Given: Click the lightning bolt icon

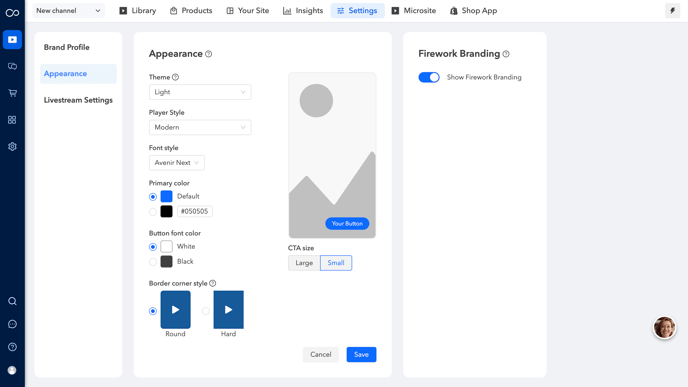Looking at the screenshot, I should 672,11.
